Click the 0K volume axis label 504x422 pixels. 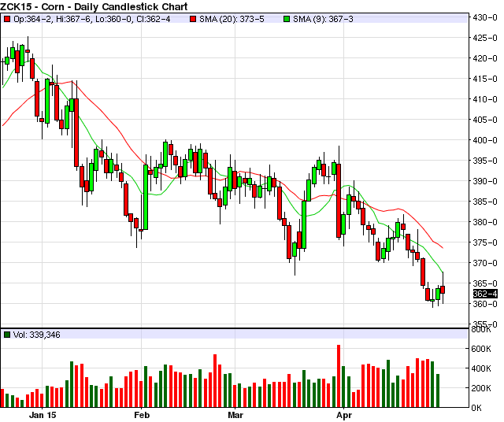pos(476,408)
